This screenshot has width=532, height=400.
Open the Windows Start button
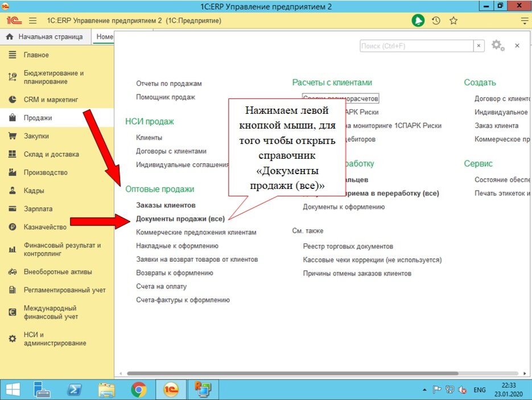coord(13,390)
